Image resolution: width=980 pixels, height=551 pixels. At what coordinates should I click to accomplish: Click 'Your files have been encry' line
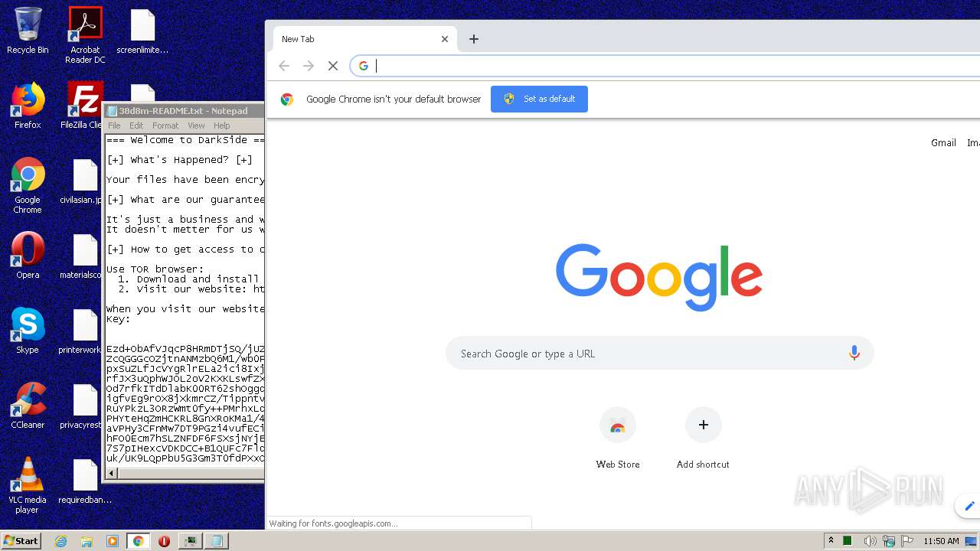pyautogui.click(x=185, y=180)
